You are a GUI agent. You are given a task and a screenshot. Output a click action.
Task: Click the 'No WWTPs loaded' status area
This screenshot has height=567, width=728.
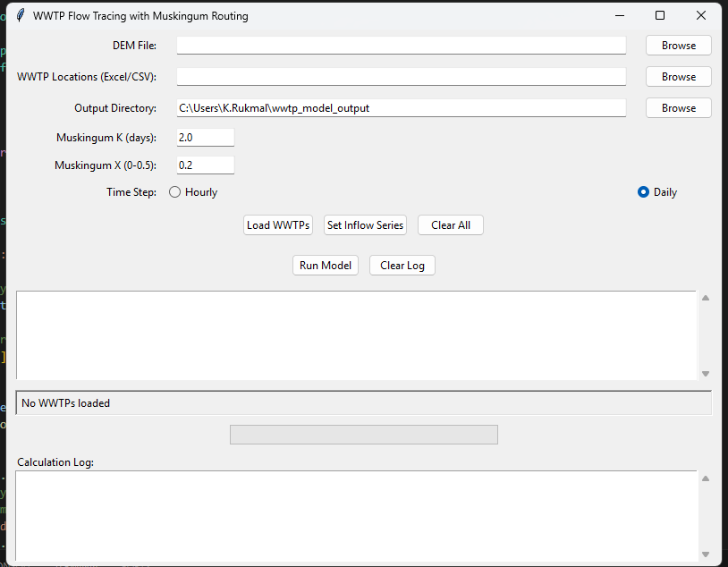pos(358,402)
